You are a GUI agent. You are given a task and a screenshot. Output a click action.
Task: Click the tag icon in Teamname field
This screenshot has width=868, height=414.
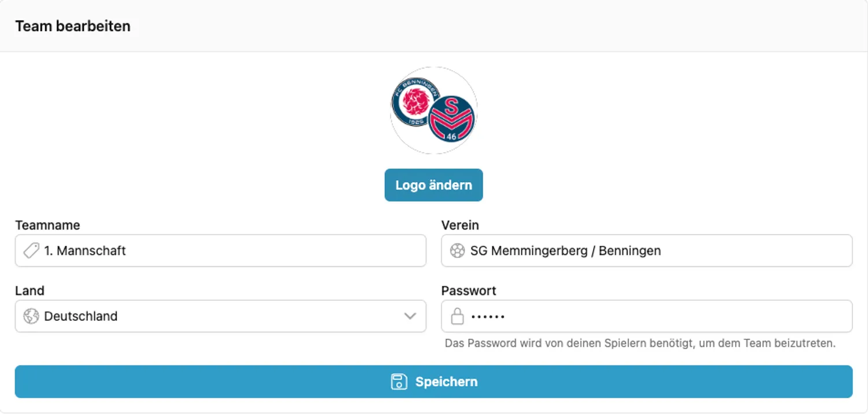(31, 250)
